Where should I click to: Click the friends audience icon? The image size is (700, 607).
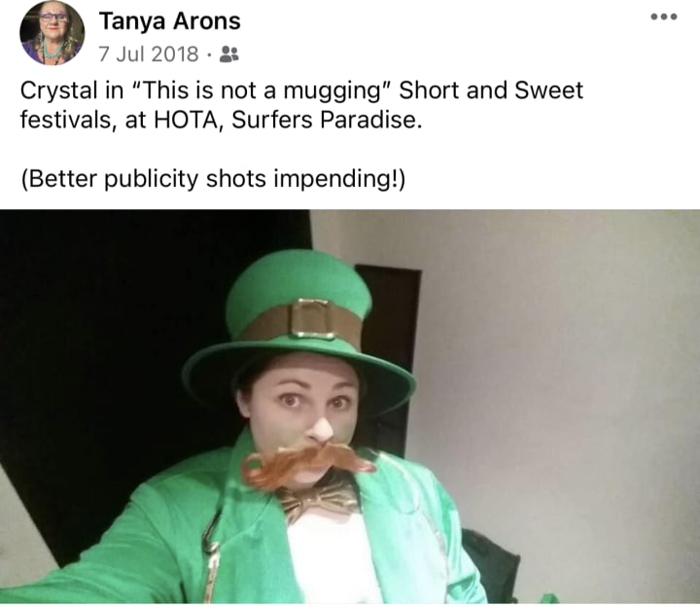click(x=229, y=54)
